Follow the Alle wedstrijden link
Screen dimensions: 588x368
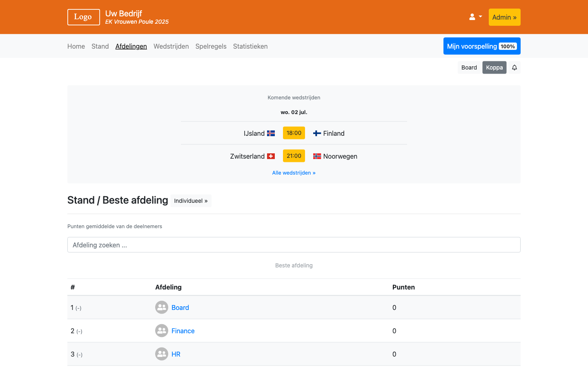[294, 173]
